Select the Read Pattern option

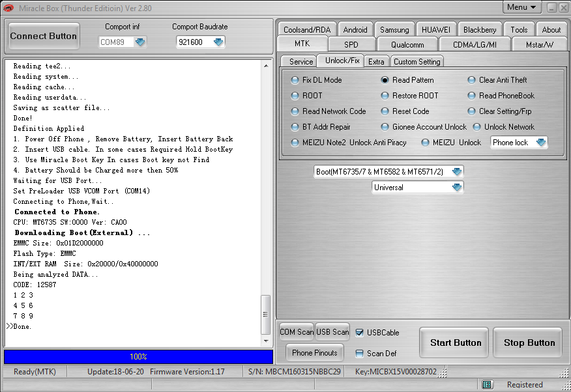click(x=385, y=80)
